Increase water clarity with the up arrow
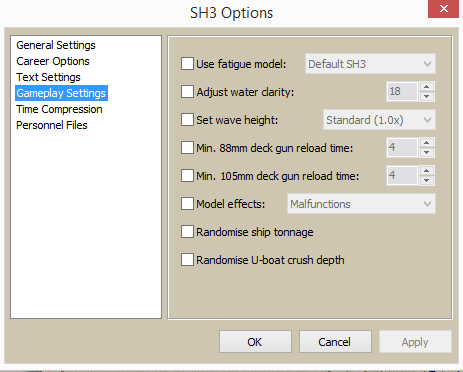The height and width of the screenshot is (372, 463). point(427,87)
